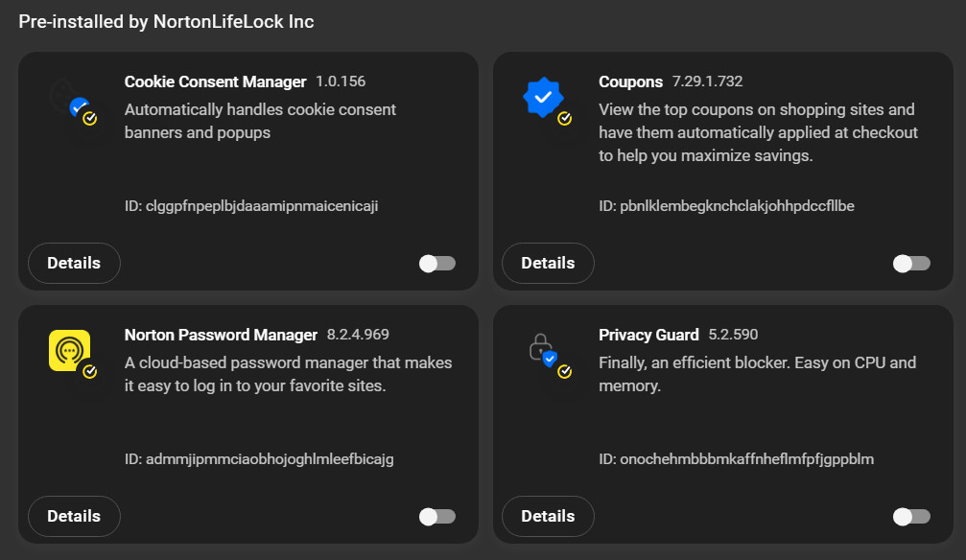Click the Norton Password Manager yellow icon
Image resolution: width=966 pixels, height=560 pixels.
[69, 351]
